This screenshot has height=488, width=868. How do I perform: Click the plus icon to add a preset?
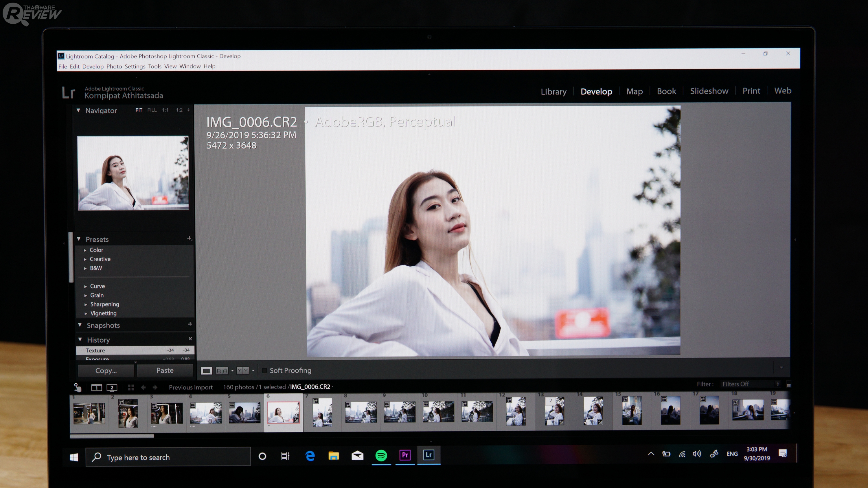(x=190, y=239)
